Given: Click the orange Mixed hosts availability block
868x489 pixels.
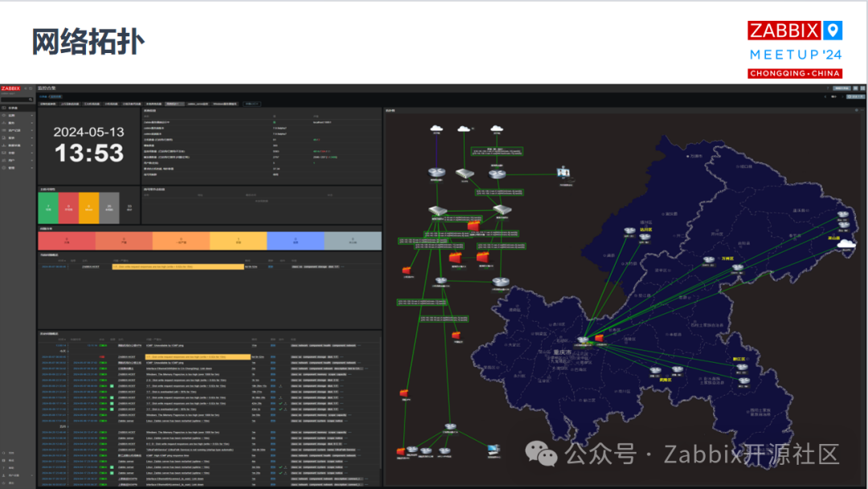Looking at the screenshot, I should [x=88, y=208].
